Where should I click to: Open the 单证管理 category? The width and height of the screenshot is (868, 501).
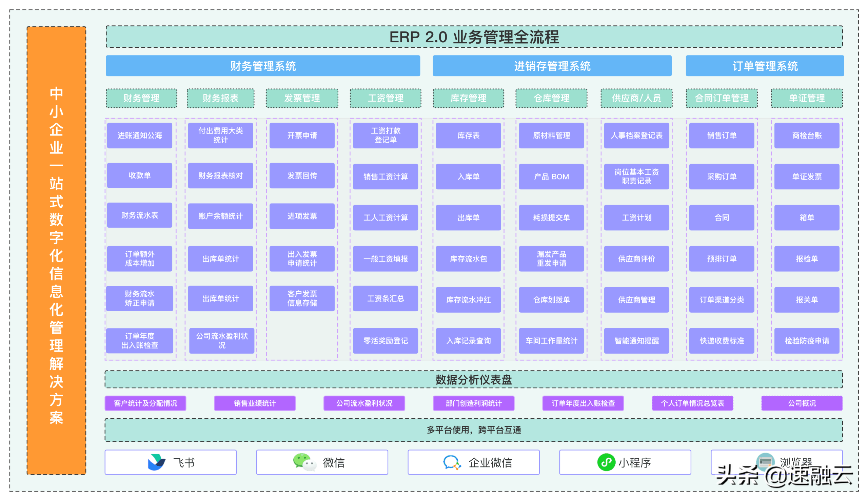click(x=807, y=99)
